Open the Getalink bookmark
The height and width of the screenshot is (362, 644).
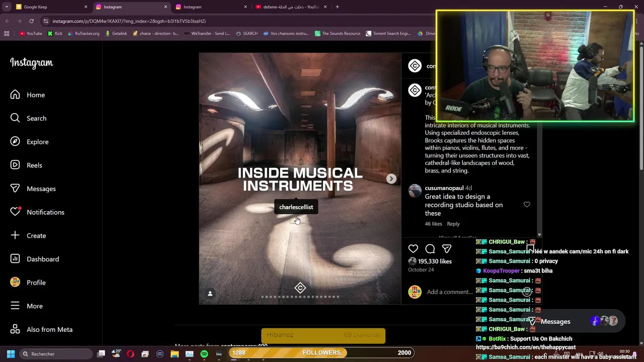click(116, 34)
